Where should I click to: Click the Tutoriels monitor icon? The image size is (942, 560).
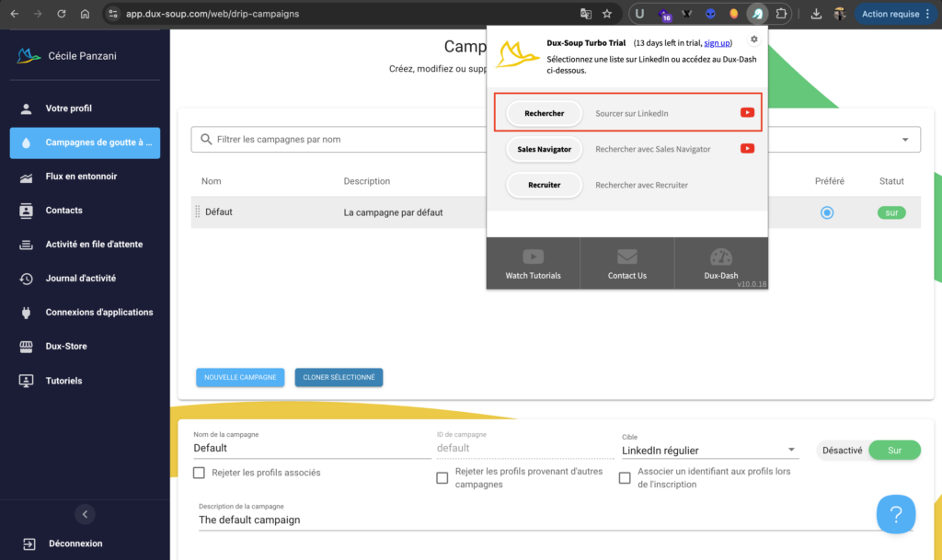(26, 381)
